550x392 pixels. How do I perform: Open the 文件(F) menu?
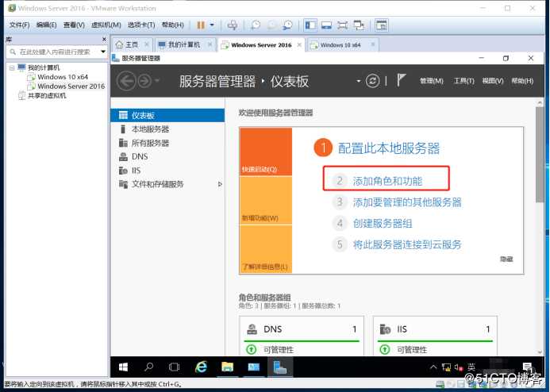[19, 25]
